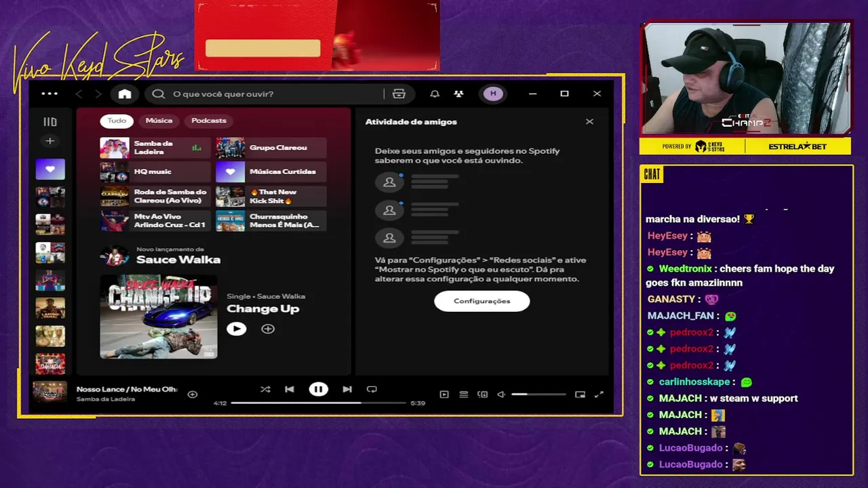Click the track duration '5:39'
868x488 pixels.
point(418,403)
